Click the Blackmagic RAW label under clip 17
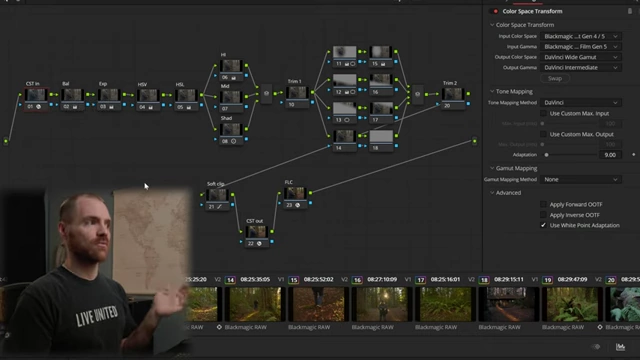Image resolution: width=640 pixels, height=360 pixels. 436,327
